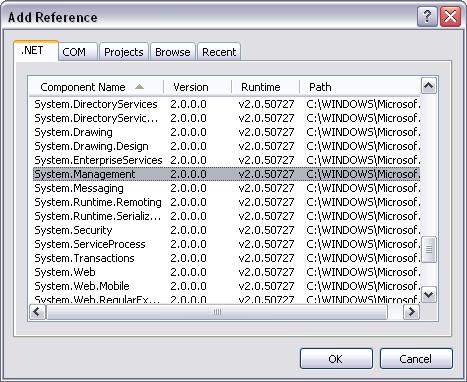This screenshot has height=382, width=467.
Task: Sort by Version column header
Action: click(x=198, y=87)
